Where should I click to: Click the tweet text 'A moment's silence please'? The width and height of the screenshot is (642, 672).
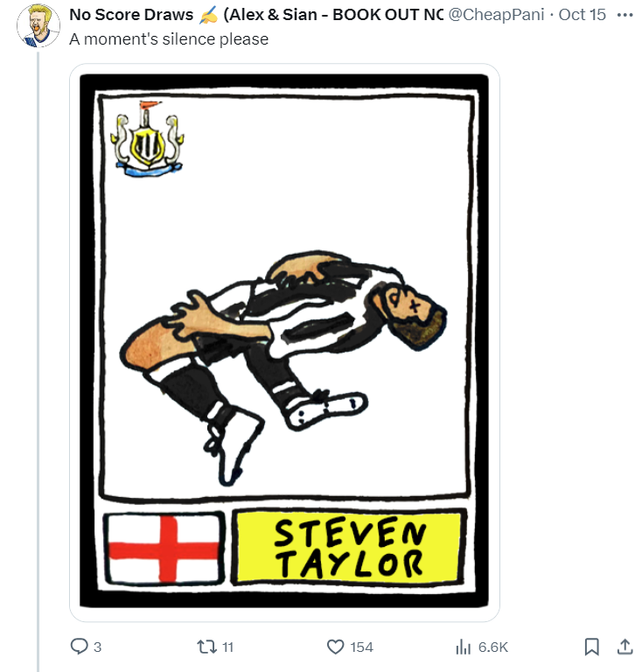coord(169,39)
